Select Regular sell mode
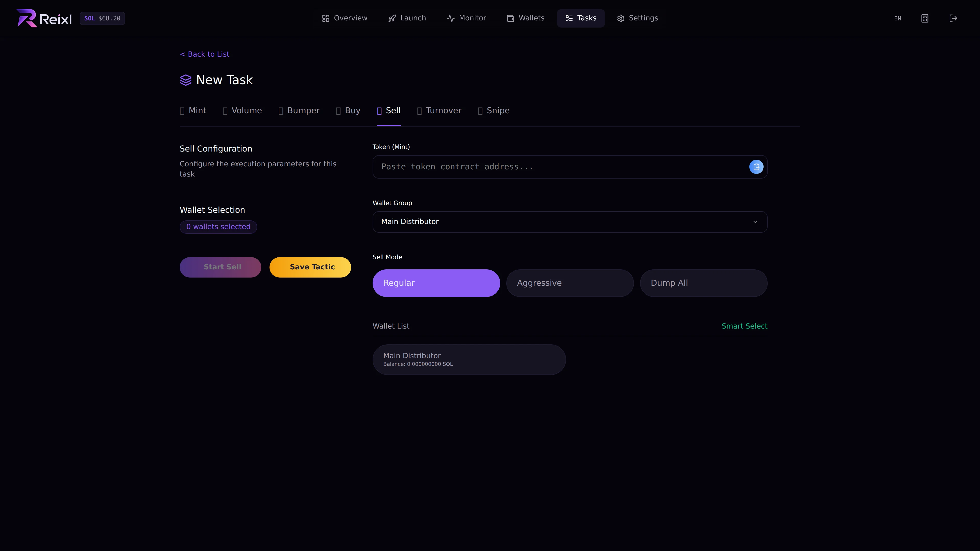The width and height of the screenshot is (980, 551). (x=436, y=283)
